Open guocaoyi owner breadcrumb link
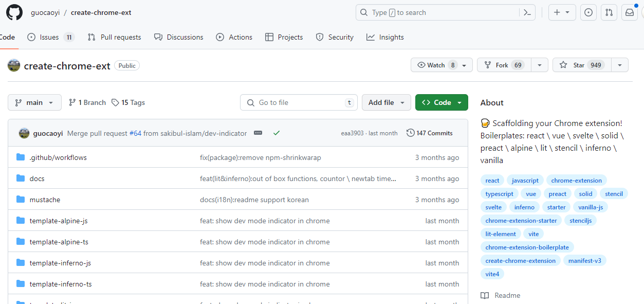This screenshot has width=644, height=304. pyautogui.click(x=44, y=12)
